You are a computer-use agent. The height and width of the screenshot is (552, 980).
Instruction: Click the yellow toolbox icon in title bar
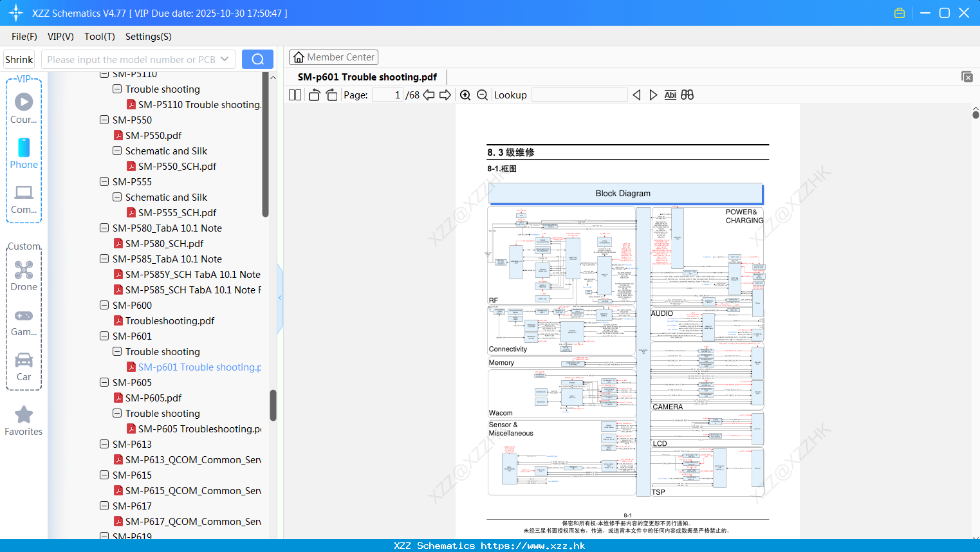pos(900,13)
